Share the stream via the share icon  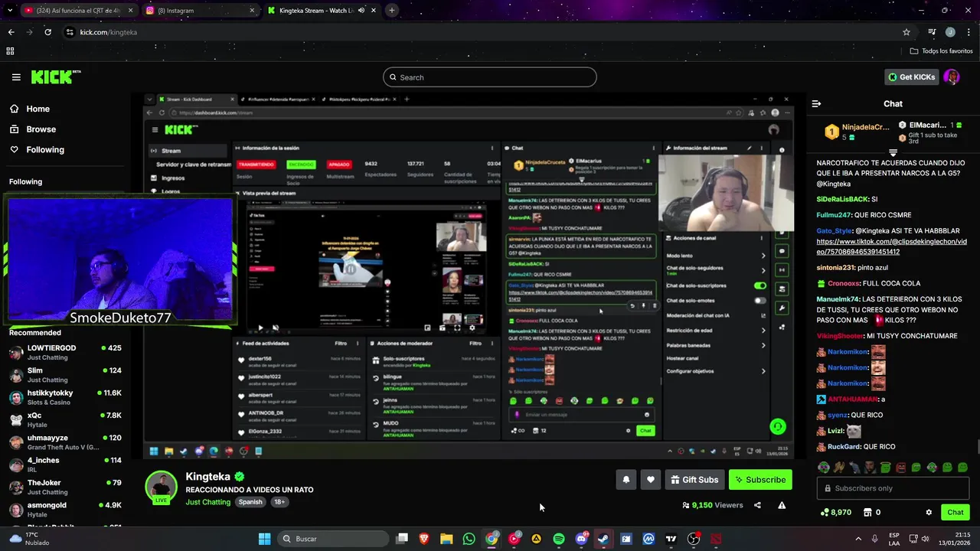(757, 505)
